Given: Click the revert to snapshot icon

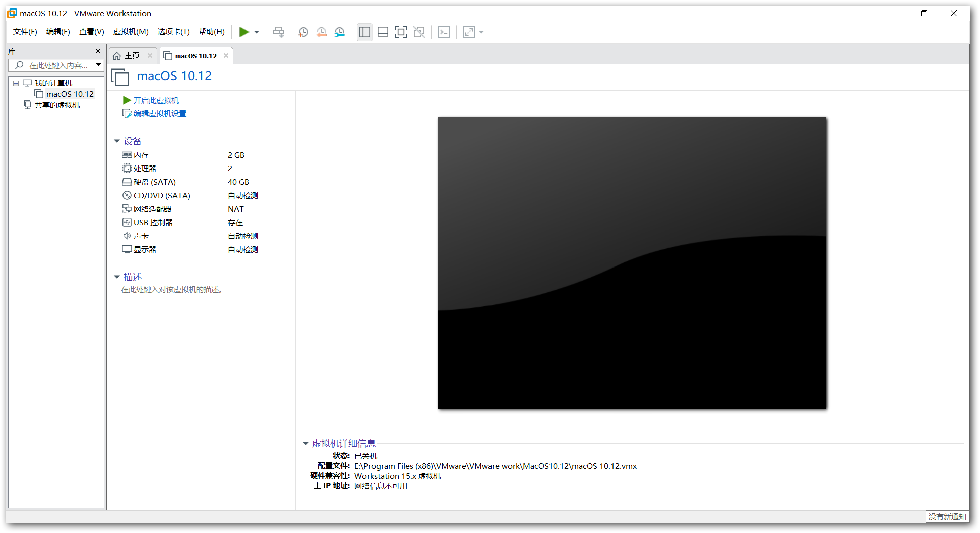Looking at the screenshot, I should point(322,32).
